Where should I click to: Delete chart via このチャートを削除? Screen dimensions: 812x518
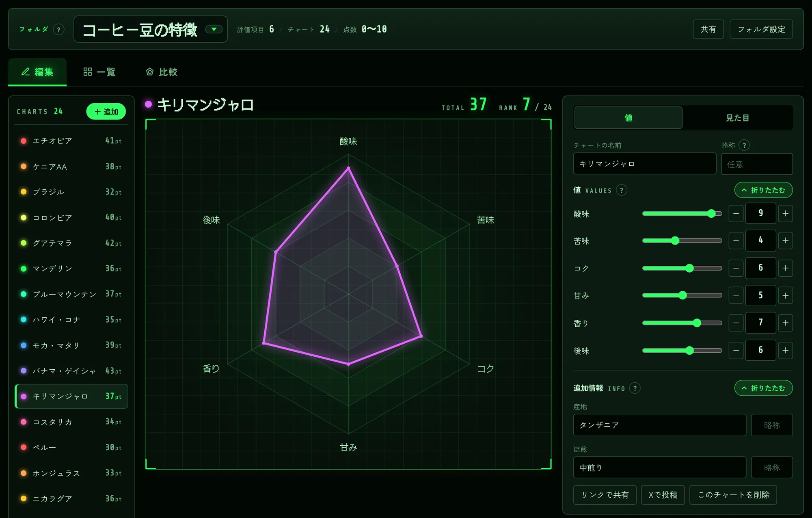tap(733, 495)
